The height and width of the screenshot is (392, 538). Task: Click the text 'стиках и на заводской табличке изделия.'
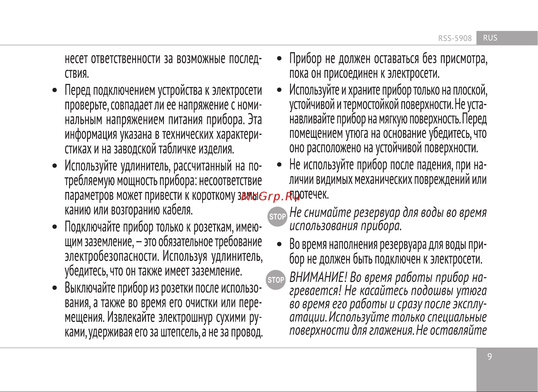click(150, 149)
